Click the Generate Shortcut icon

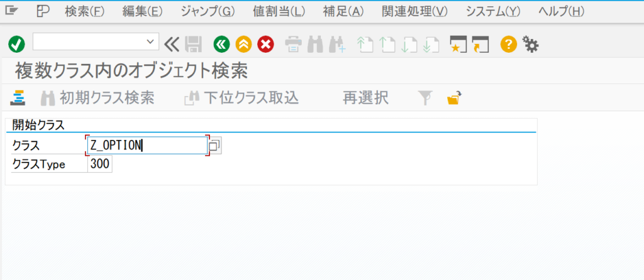[x=480, y=45]
